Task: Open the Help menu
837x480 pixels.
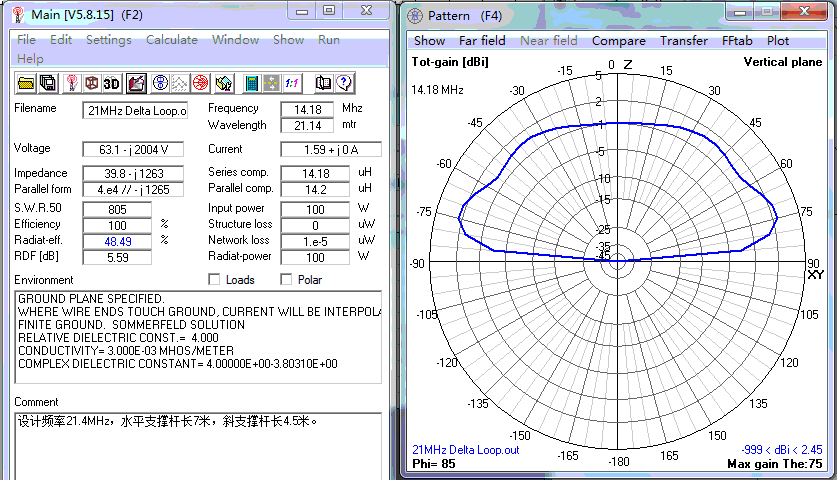Action: (x=30, y=59)
